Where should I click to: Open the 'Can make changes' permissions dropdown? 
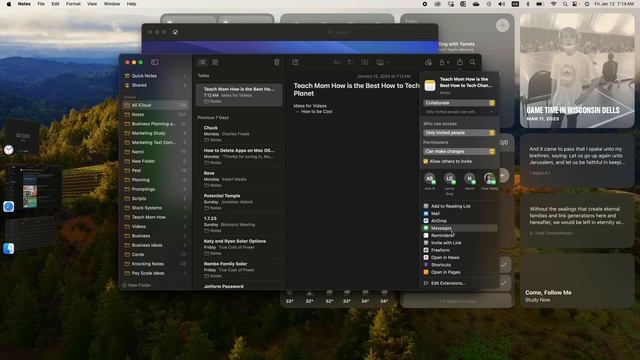[x=459, y=151]
